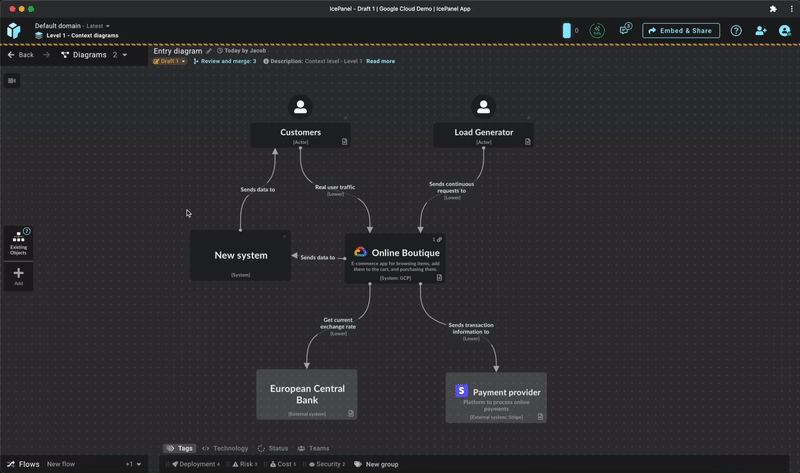Expand the Draft 1 version dropdown
The width and height of the screenshot is (800, 473).
pos(169,61)
